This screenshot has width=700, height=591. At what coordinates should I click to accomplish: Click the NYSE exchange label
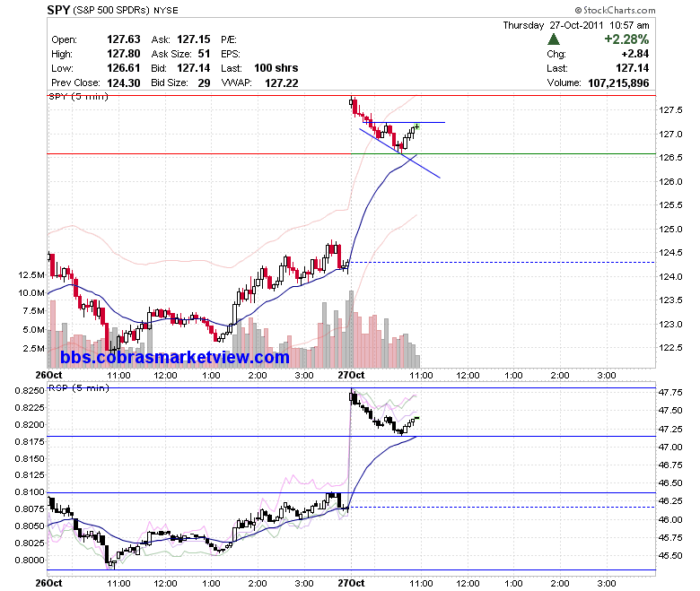[x=166, y=10]
